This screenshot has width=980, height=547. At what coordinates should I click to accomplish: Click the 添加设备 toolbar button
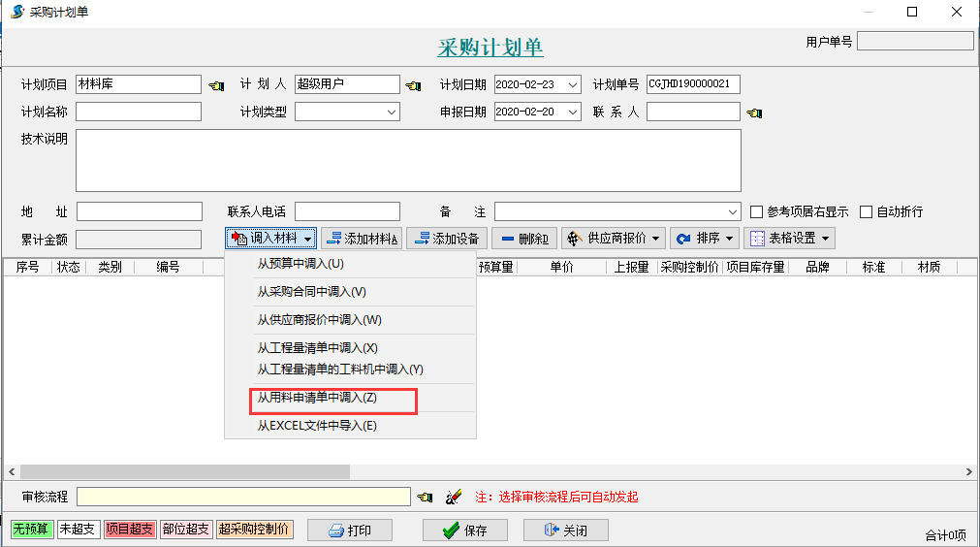446,239
